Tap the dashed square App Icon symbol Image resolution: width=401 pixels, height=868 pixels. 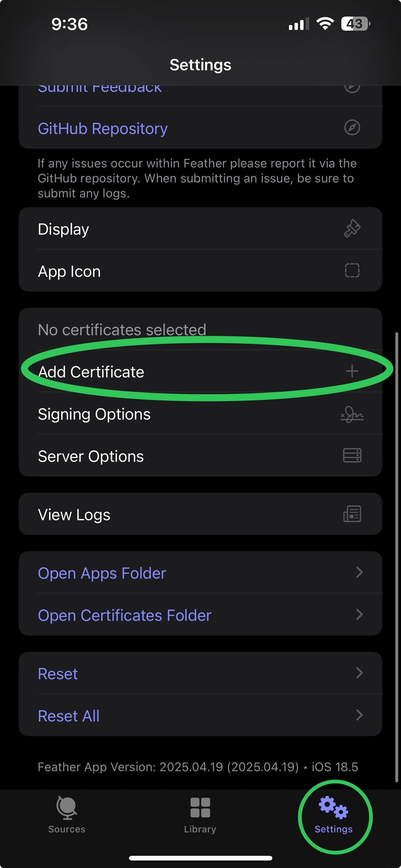(x=352, y=271)
